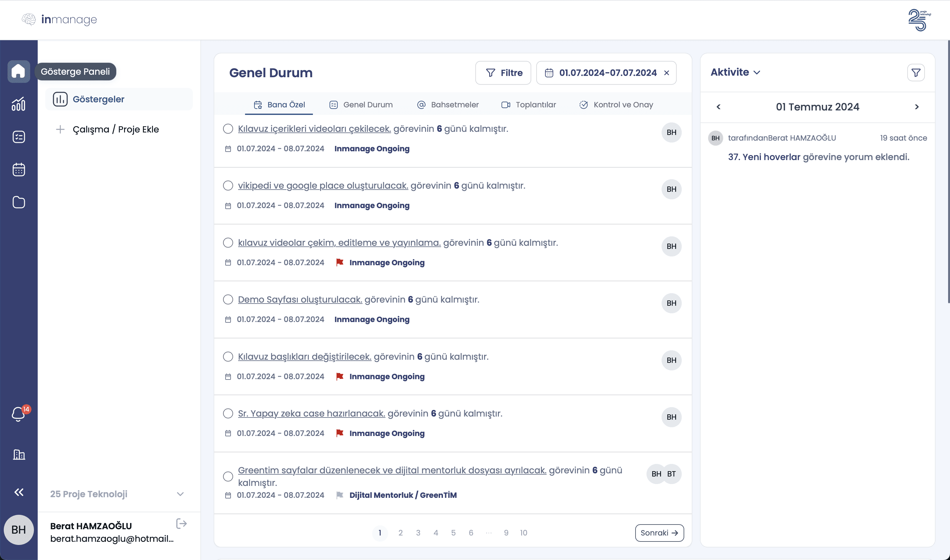Screen dimensions: 950x560
Task: Open notifications bell with 14 badge
Action: (19, 414)
